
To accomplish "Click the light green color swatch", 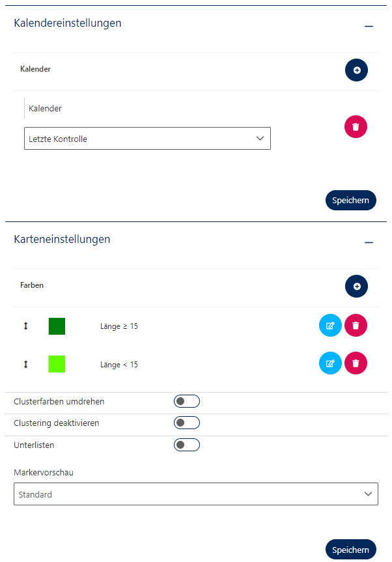I will pyautogui.click(x=57, y=364).
